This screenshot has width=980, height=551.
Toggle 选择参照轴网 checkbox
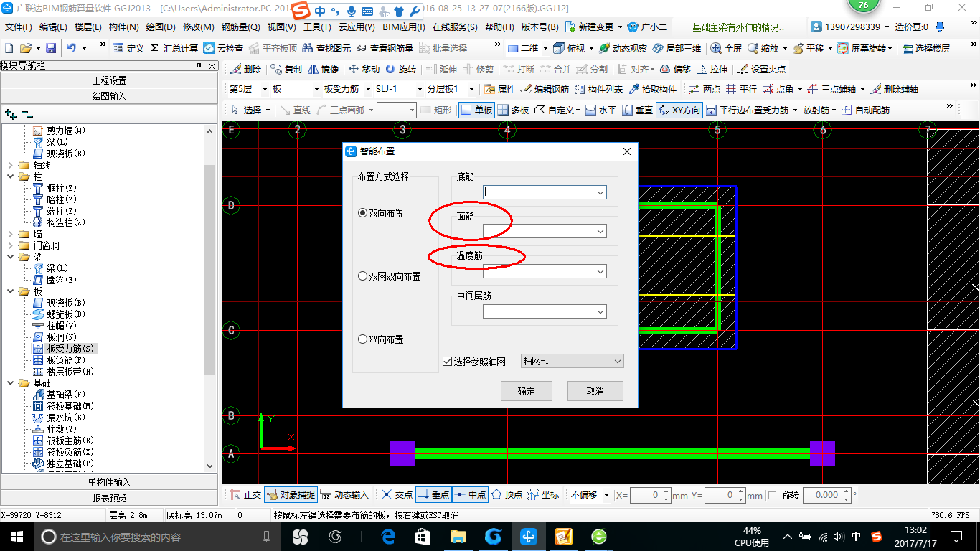tap(474, 361)
